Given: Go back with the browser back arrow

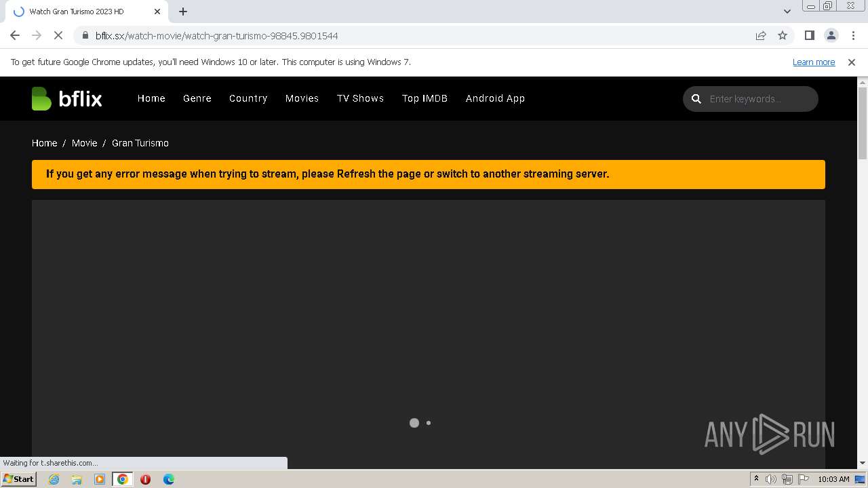Looking at the screenshot, I should coord(15,35).
